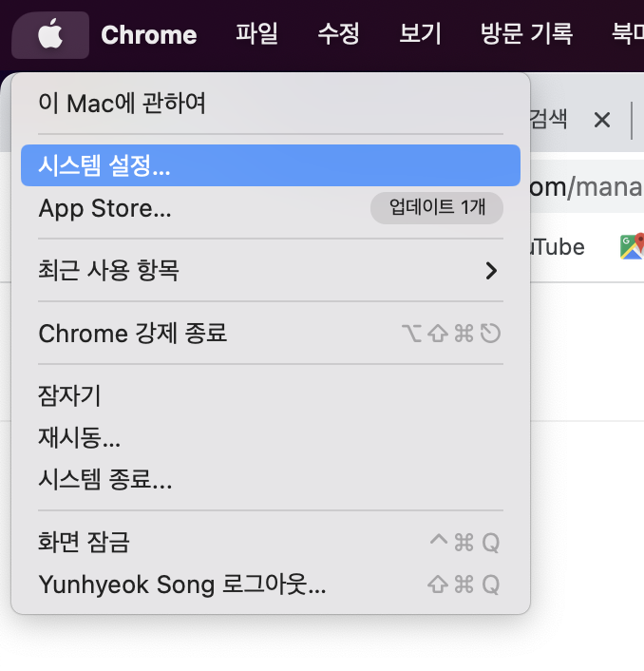Select 재시동... menu item
Viewport: 644px width, 671px height.
point(271,437)
